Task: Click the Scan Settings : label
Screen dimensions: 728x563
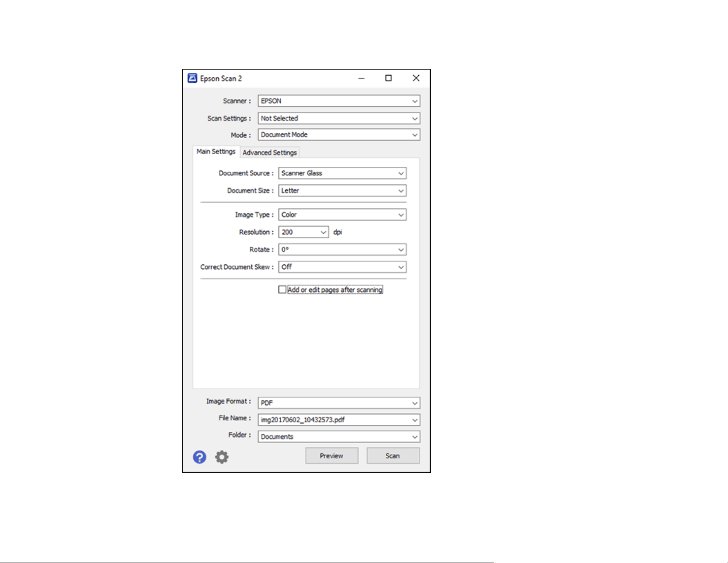Action: (229, 118)
